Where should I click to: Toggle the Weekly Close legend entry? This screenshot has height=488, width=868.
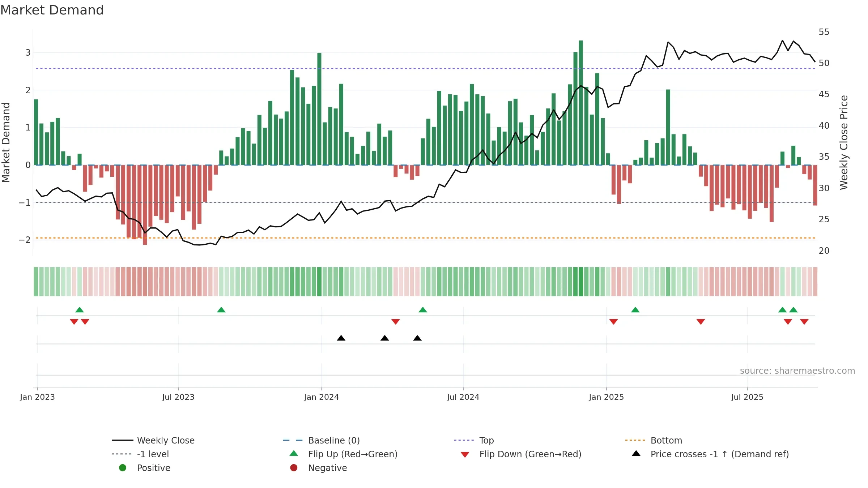[x=153, y=440]
